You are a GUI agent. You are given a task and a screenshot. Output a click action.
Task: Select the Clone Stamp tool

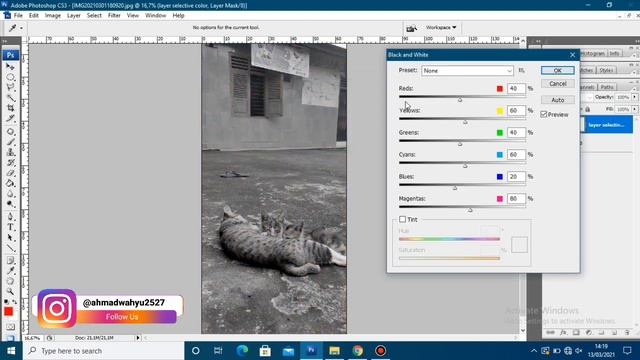10,152
